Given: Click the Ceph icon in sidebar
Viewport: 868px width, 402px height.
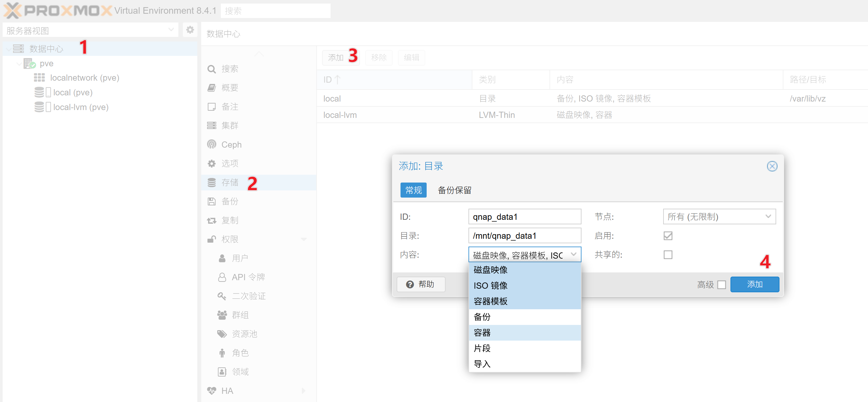Looking at the screenshot, I should (x=212, y=144).
